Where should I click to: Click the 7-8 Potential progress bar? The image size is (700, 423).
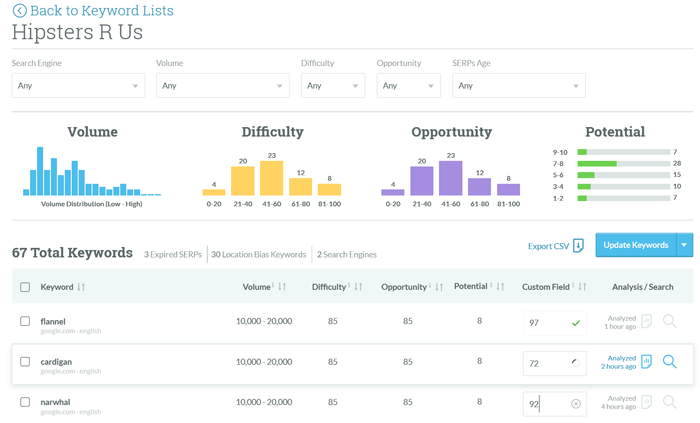(x=623, y=163)
